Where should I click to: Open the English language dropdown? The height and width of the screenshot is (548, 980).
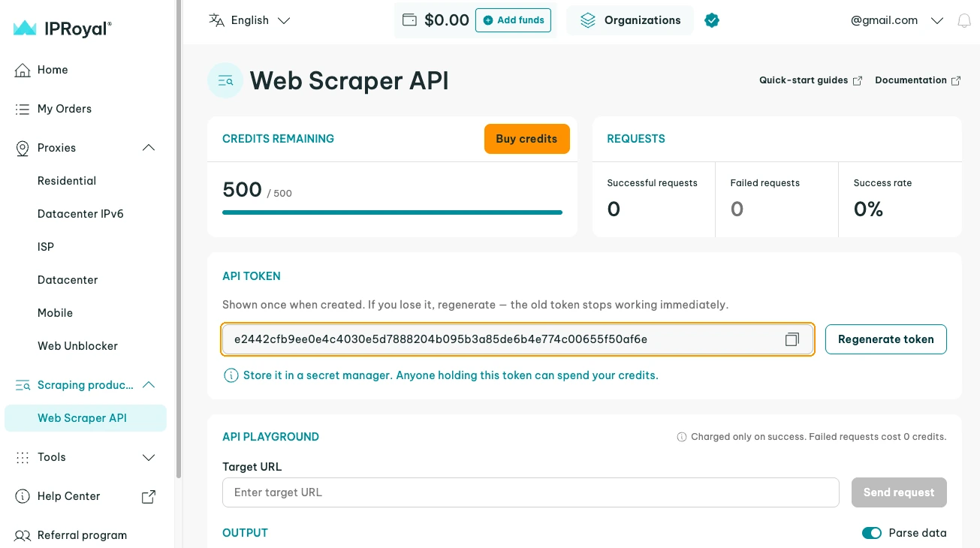coord(250,20)
